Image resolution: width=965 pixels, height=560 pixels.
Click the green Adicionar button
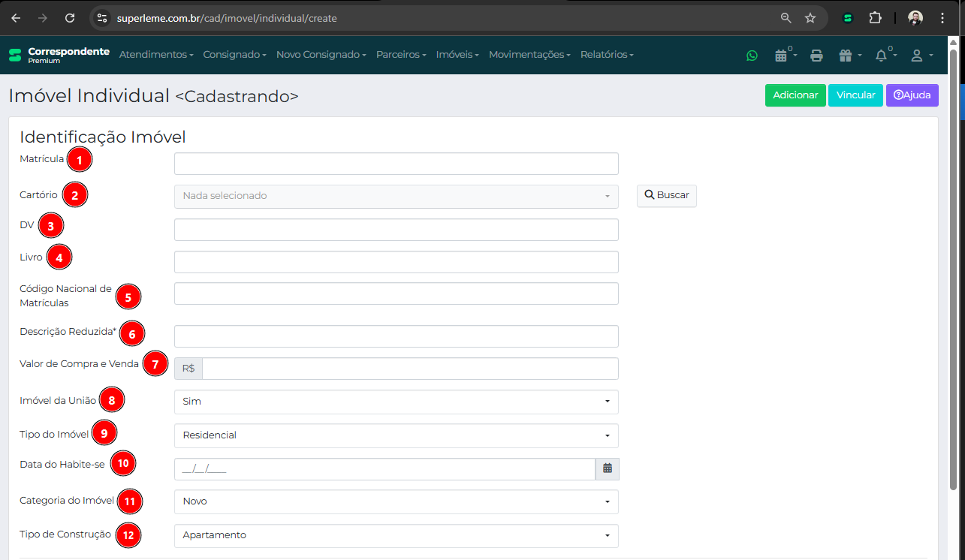pos(795,95)
